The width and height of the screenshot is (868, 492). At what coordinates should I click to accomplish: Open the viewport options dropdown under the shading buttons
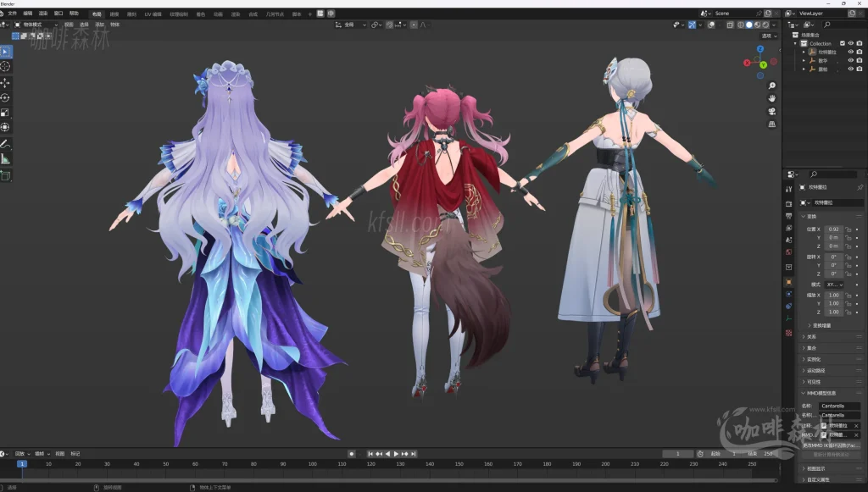769,36
